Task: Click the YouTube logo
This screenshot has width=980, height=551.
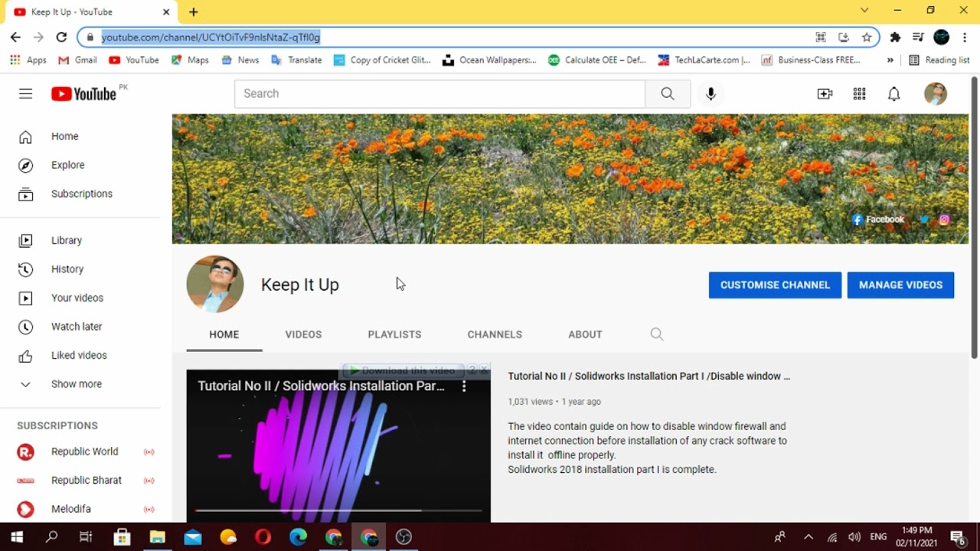Action: (83, 93)
